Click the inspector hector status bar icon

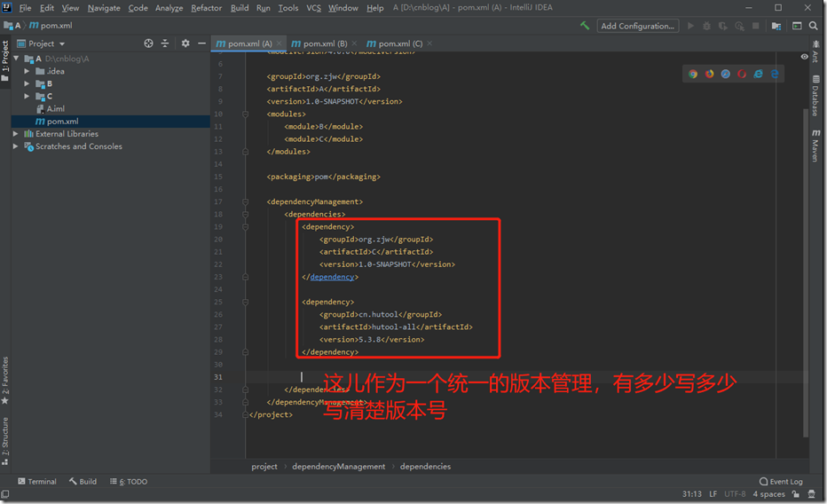[x=812, y=494]
